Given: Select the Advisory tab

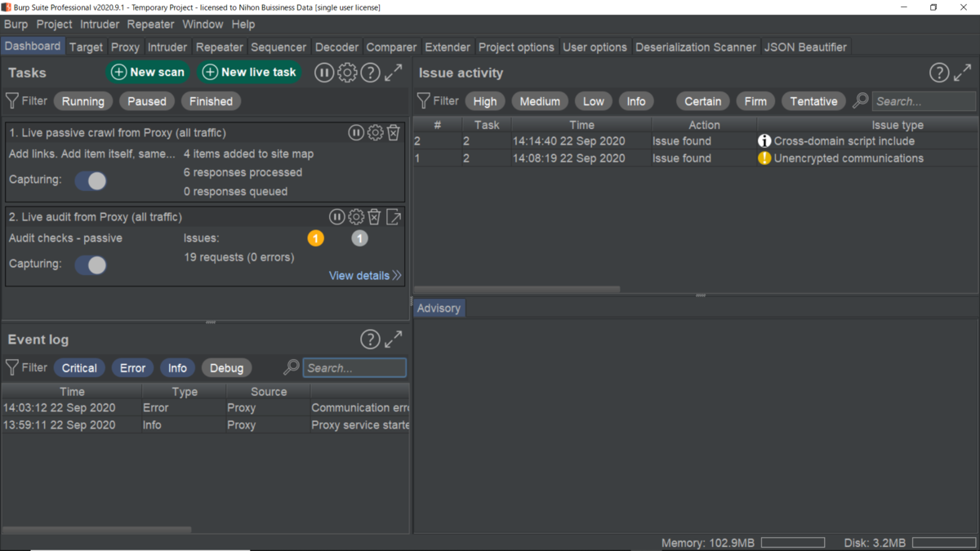Looking at the screenshot, I should tap(439, 308).
